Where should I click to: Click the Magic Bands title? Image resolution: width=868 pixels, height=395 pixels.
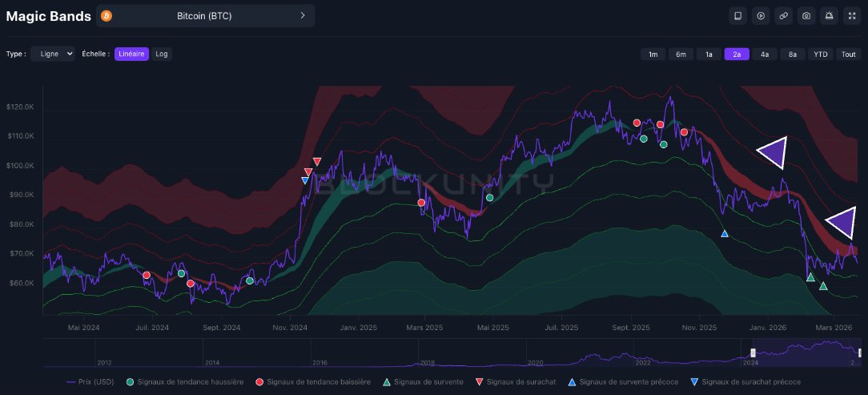(x=49, y=16)
